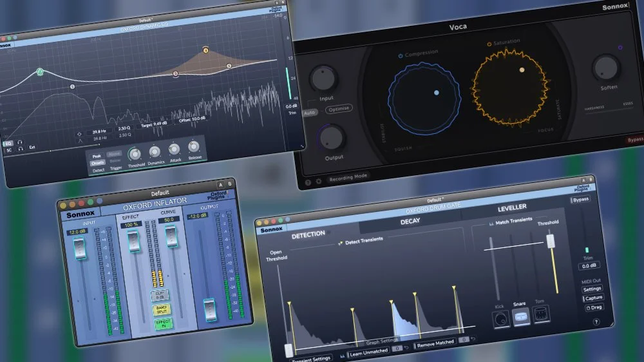The image size is (644, 362).
Task: Click Optimise button in Voca
Action: coord(339,109)
